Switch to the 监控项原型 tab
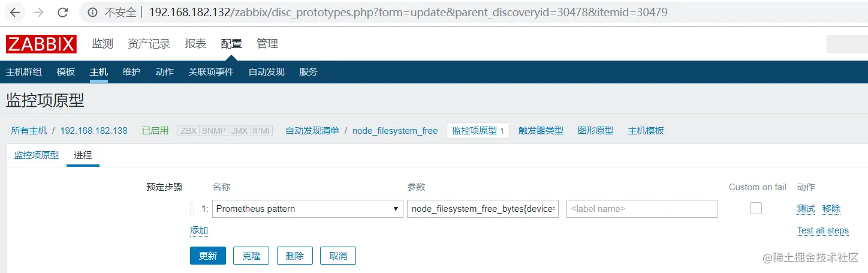The image size is (868, 273). [37, 155]
